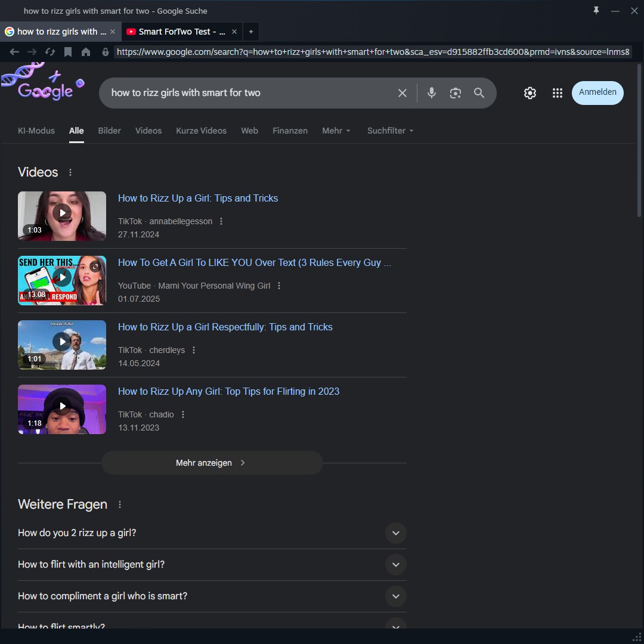The width and height of the screenshot is (644, 644).
Task: Start voice search with the microphone icon
Action: tap(431, 93)
